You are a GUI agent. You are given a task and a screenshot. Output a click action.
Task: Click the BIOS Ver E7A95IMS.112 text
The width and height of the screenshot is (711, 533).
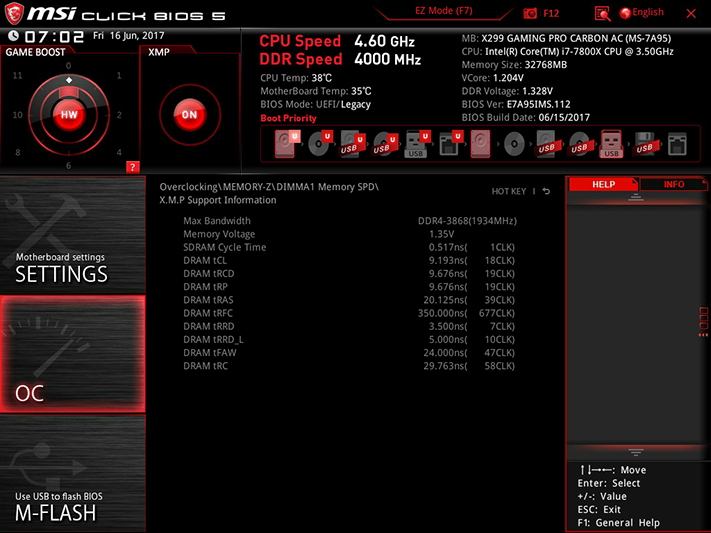(516, 104)
